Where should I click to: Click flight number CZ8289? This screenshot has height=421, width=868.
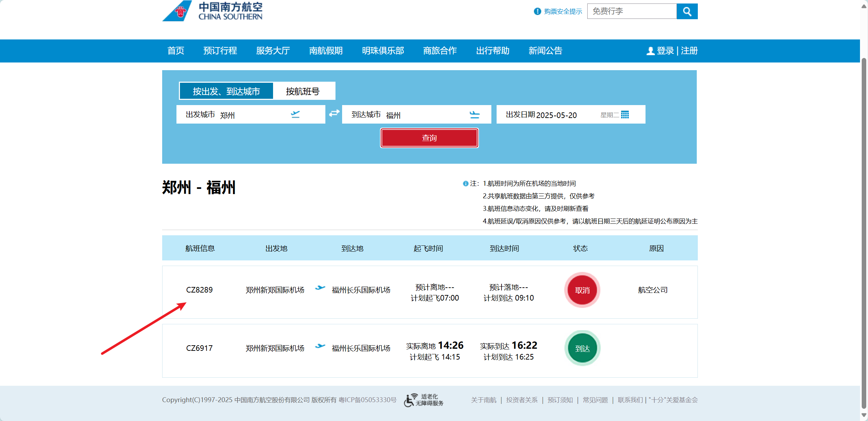pyautogui.click(x=199, y=290)
